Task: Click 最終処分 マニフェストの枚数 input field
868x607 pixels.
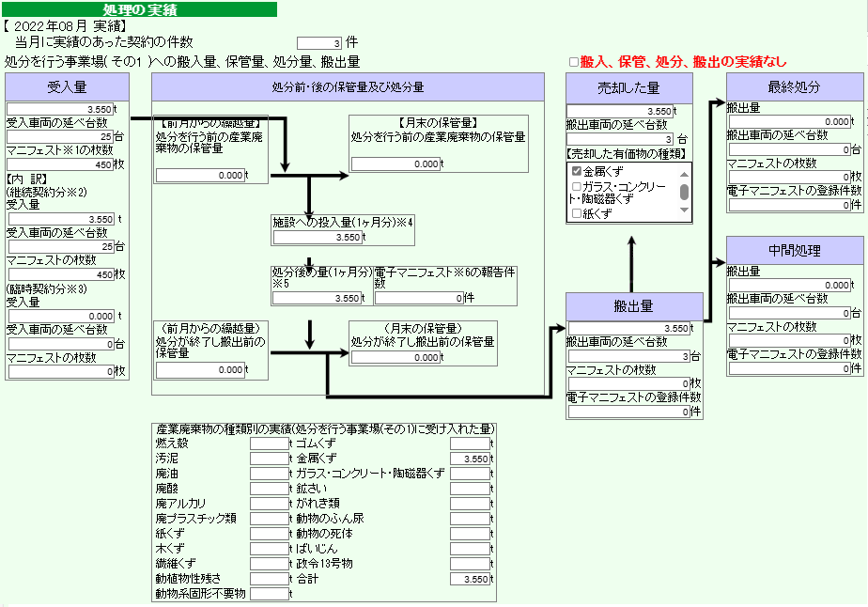Action: (790, 178)
